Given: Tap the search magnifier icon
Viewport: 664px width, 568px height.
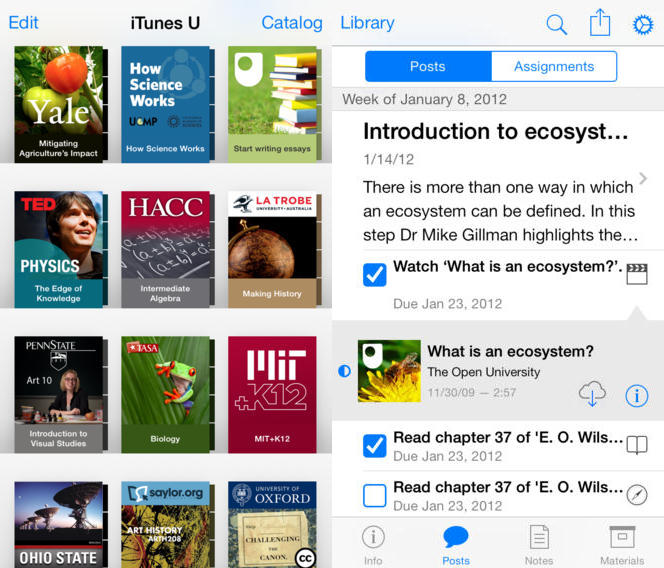Looking at the screenshot, I should click(x=557, y=24).
